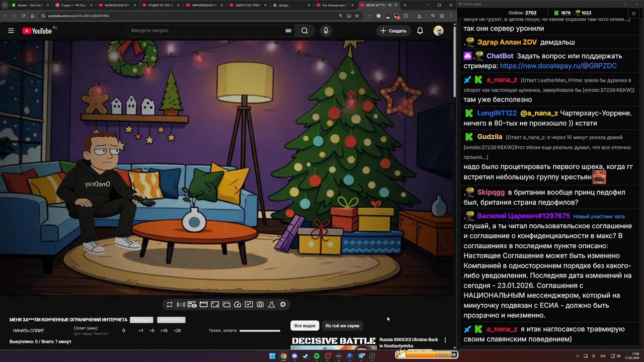Open Steam from the taskbar
The width and height of the screenshot is (644, 362).
pos(305,356)
